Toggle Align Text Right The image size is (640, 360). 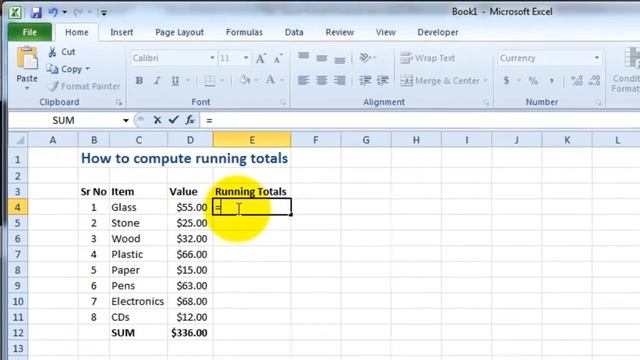[x=340, y=80]
